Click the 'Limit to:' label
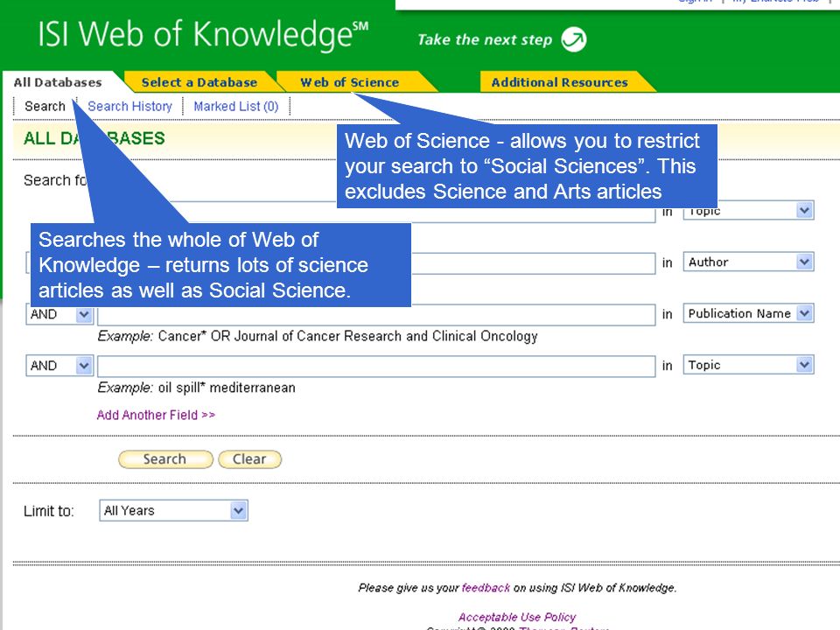The image size is (840, 630). [x=49, y=511]
